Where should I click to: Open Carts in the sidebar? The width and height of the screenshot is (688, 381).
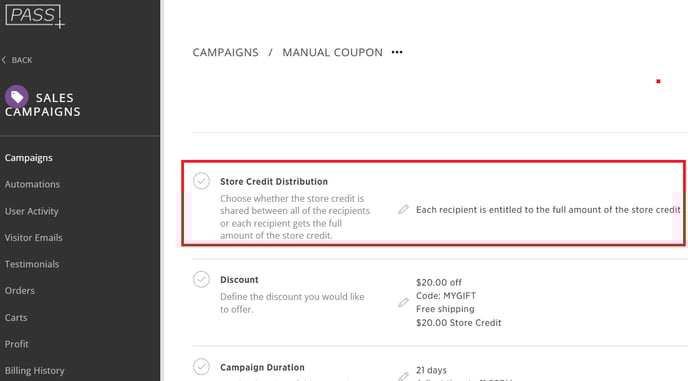[16, 317]
